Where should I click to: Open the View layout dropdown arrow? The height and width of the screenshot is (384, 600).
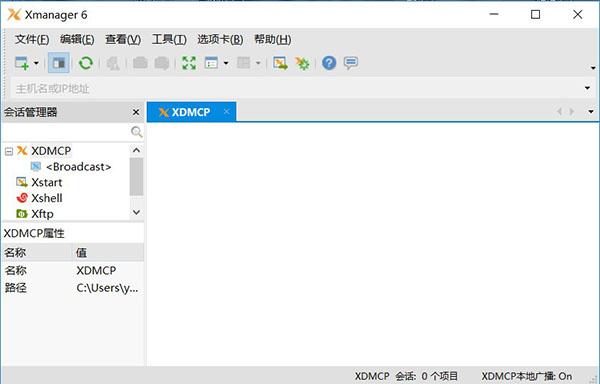coord(226,63)
